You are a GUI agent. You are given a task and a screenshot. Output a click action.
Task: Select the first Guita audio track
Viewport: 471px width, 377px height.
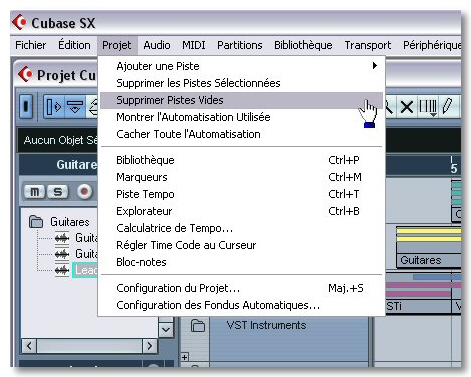pyautogui.click(x=86, y=238)
